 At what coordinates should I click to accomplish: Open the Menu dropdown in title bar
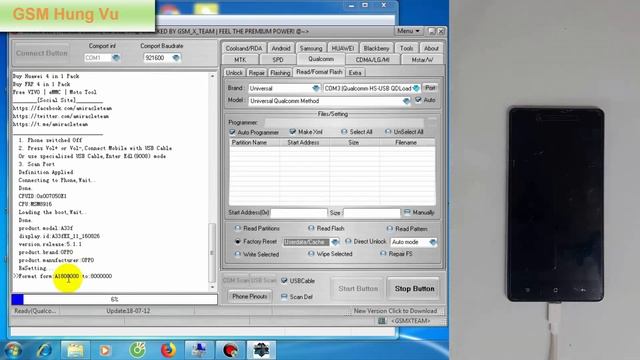coord(408,31)
